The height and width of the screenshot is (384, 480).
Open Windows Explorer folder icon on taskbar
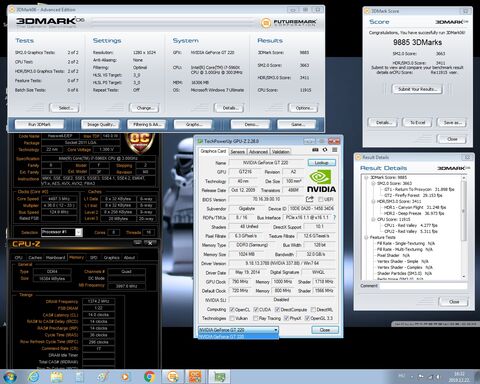coord(57,377)
